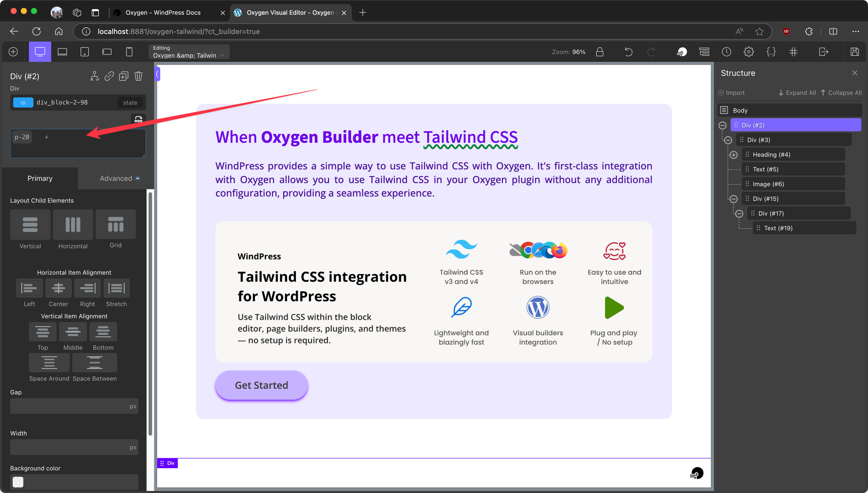Duplicate the Div with copy icon
This screenshot has height=493, width=868.
123,76
